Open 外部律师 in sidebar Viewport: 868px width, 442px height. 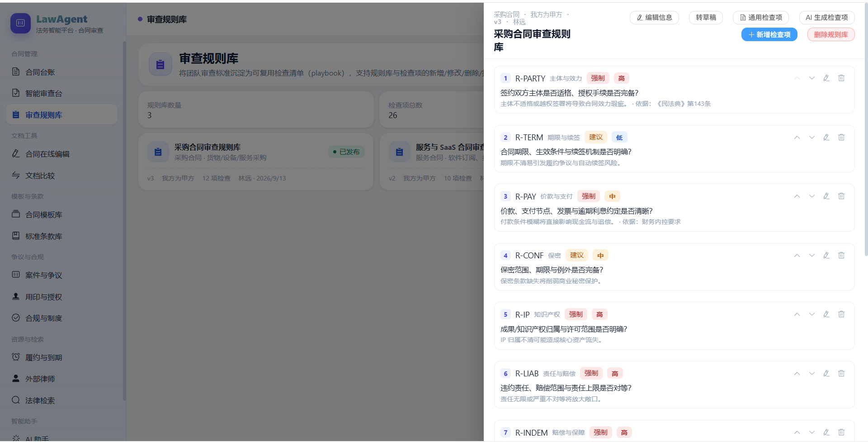click(x=62, y=379)
